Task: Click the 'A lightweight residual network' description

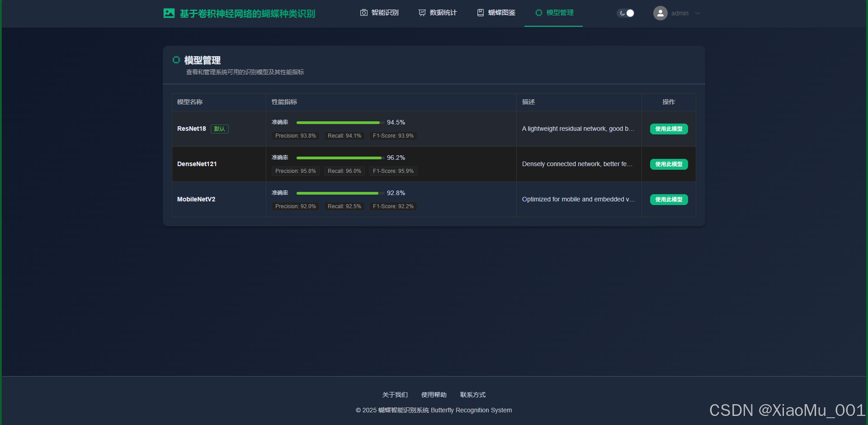Action: [578, 129]
